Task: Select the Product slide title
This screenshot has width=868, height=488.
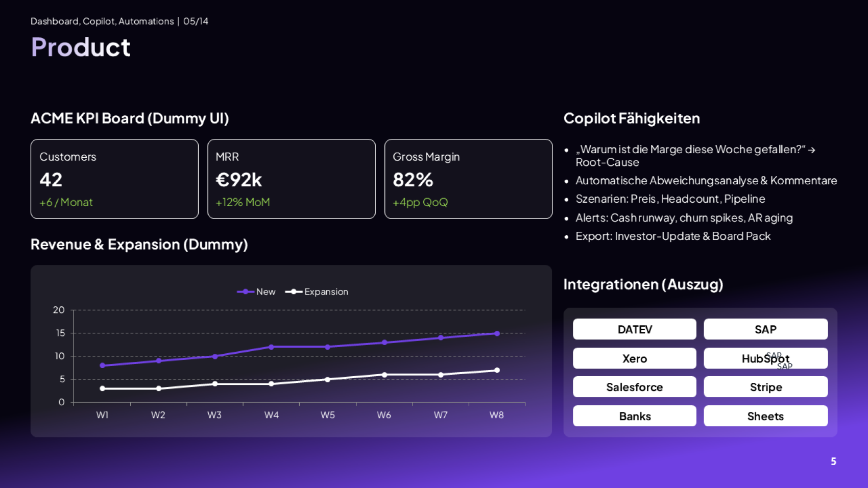Action: pyautogui.click(x=81, y=47)
